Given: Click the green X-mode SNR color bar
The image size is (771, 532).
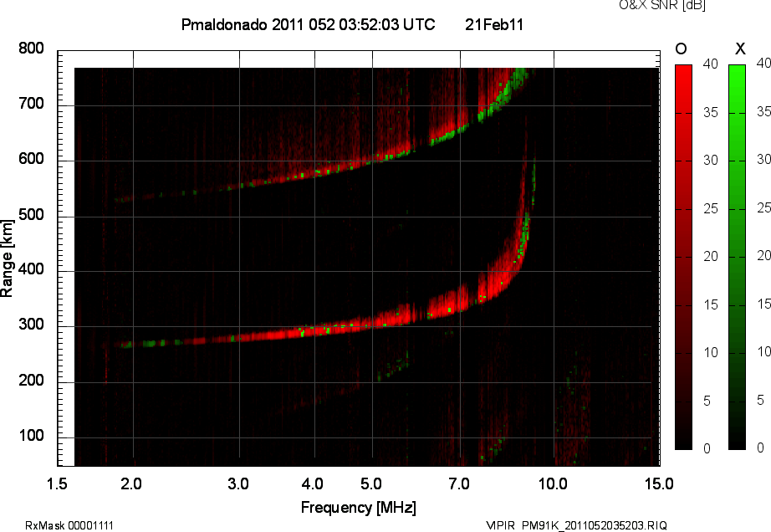Looking at the screenshot, I should click(x=737, y=257).
